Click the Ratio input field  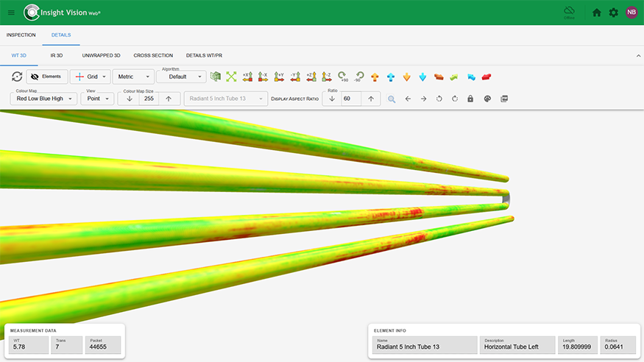[x=350, y=99]
